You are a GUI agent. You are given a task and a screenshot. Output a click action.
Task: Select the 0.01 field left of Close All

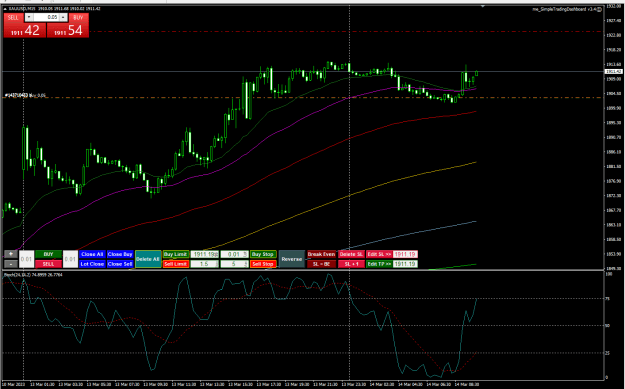70,259
